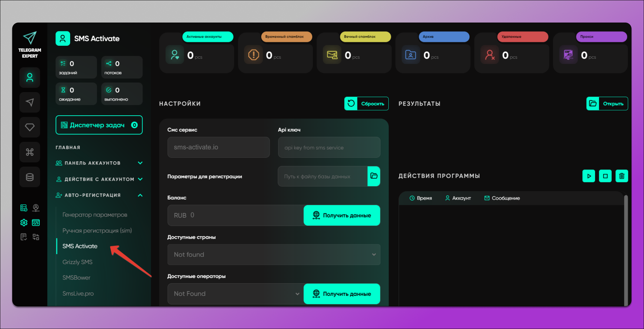This screenshot has width=644, height=329.
Task: Click the command symbol sidebar icon
Action: click(30, 152)
